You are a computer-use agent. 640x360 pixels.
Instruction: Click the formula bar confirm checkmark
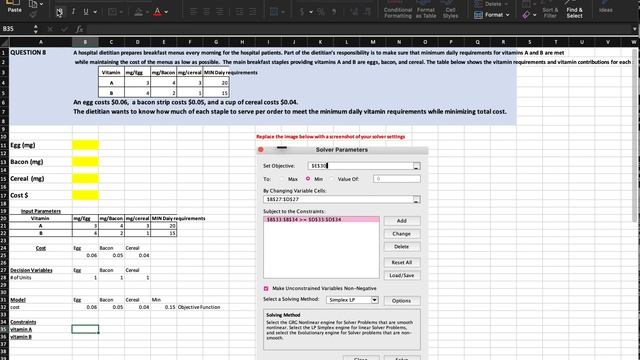point(64,29)
